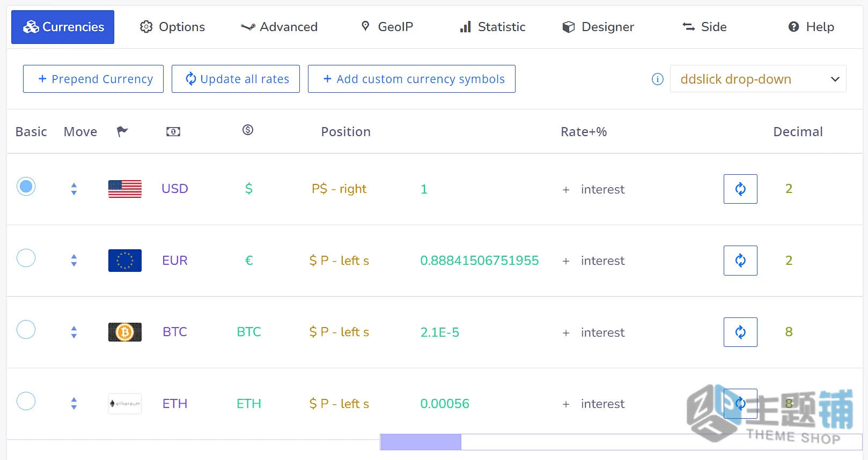
Task: Open the Currencies tab
Action: tap(63, 27)
